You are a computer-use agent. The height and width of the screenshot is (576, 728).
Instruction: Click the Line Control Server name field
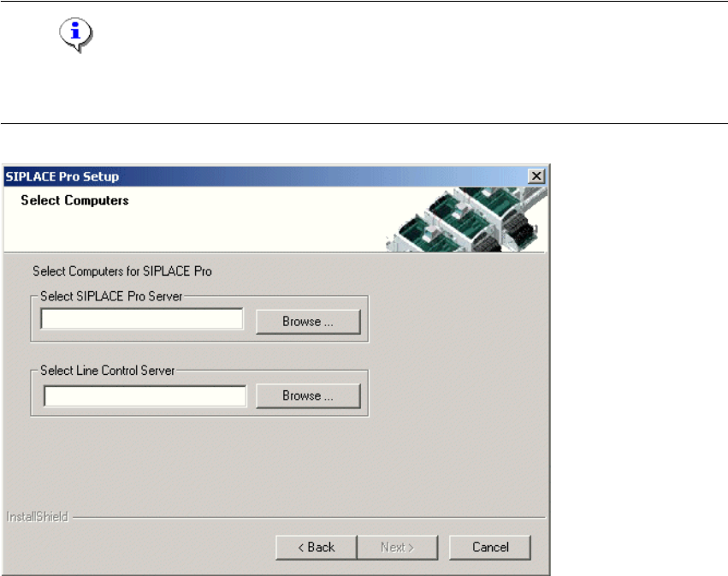tap(145, 395)
